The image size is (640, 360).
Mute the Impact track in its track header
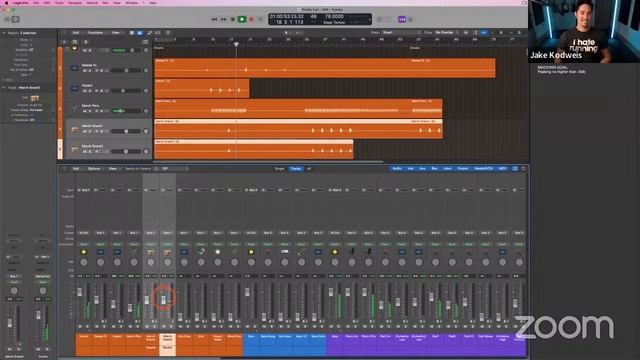pyautogui.click(x=85, y=91)
